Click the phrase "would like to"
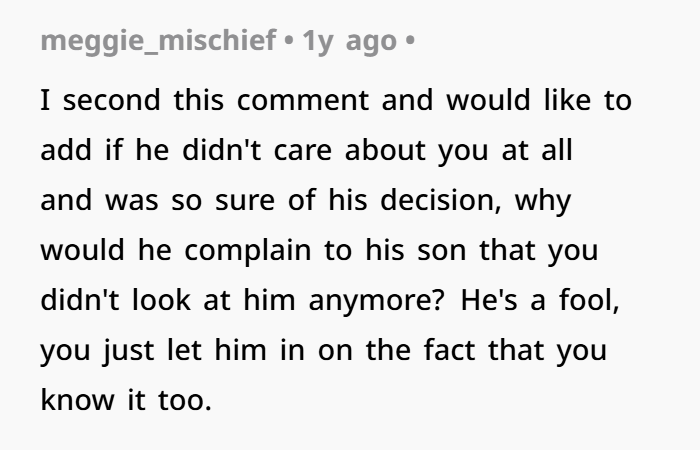The height and width of the screenshot is (450, 700). click(x=539, y=100)
